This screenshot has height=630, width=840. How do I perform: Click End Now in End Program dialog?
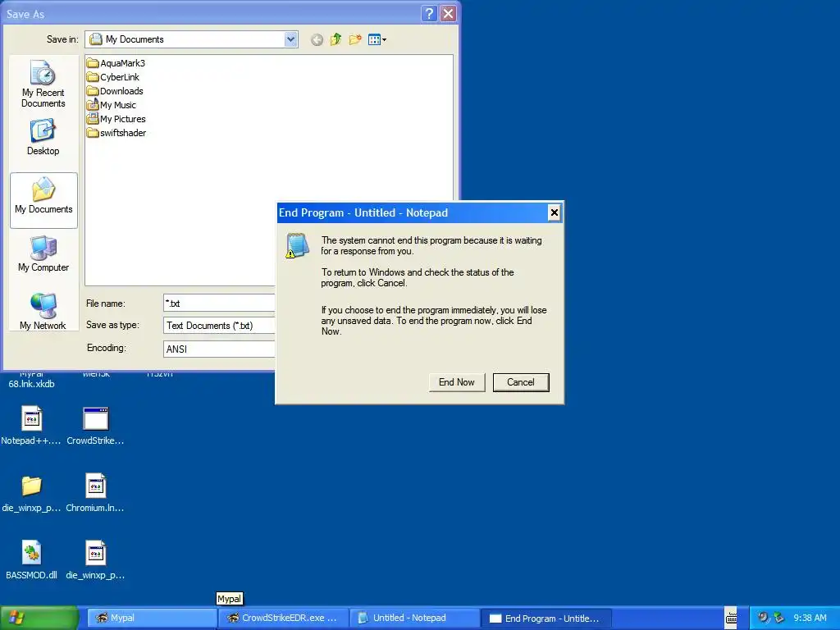456,382
